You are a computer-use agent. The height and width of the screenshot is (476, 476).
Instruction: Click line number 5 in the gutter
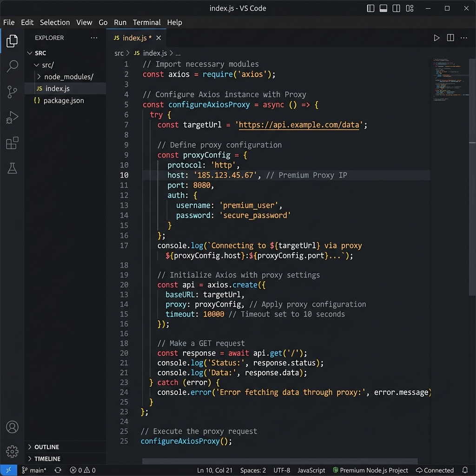point(126,105)
